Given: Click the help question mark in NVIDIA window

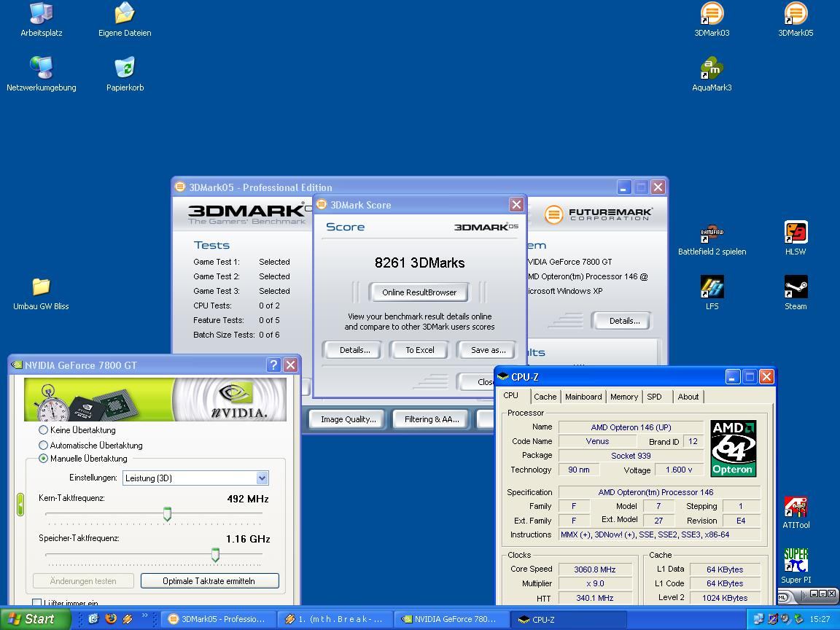Looking at the screenshot, I should coord(273,365).
